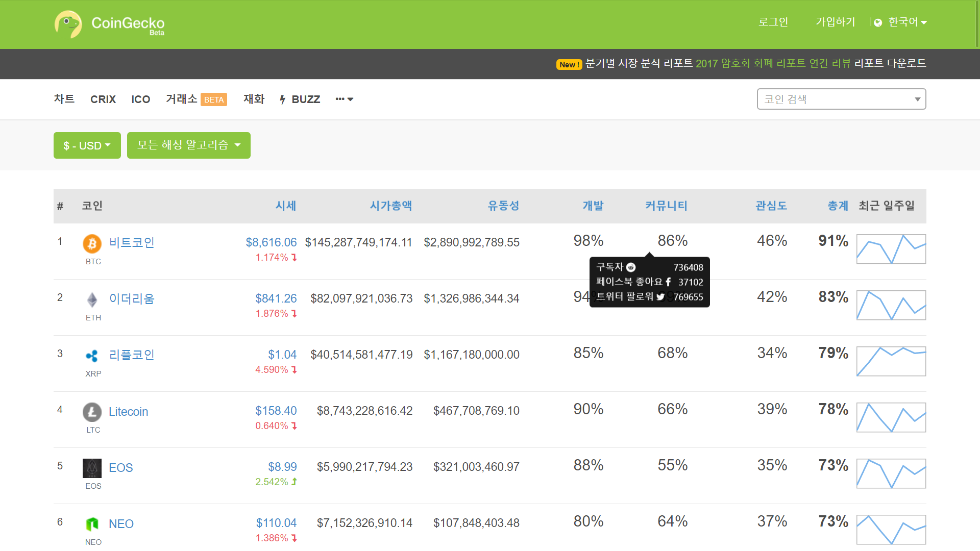Sort table by 총계 column
980x551 pixels.
pos(838,206)
